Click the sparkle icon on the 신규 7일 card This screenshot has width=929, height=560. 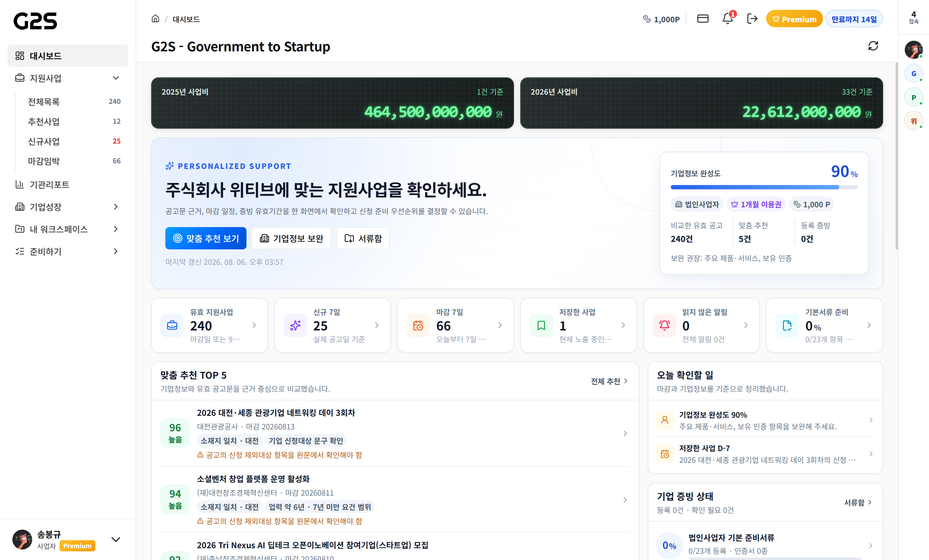point(295,325)
